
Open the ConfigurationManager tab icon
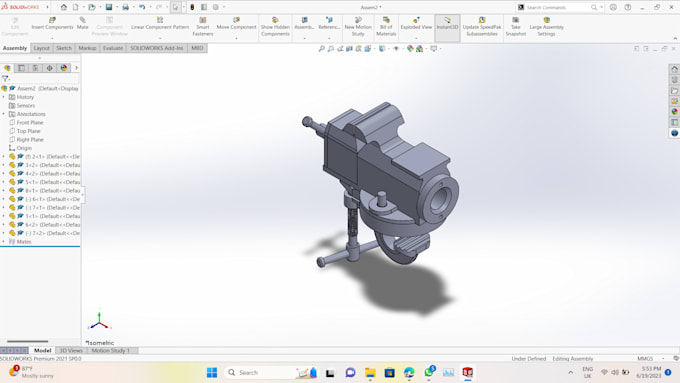point(36,68)
